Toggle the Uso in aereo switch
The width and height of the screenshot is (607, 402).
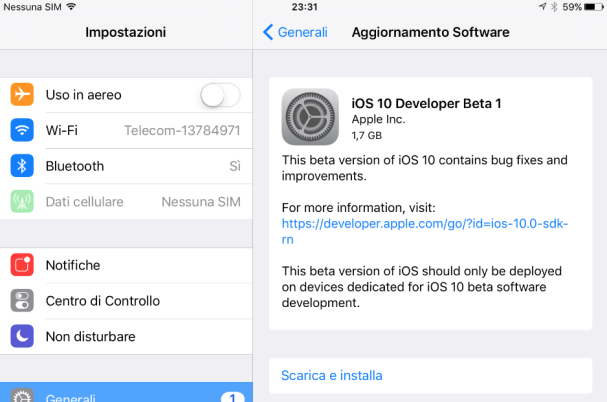point(220,95)
